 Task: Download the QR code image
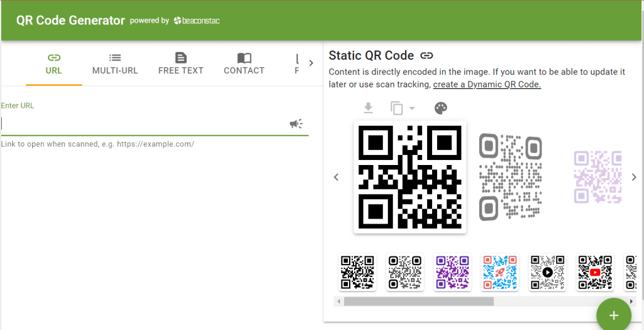[x=369, y=108]
